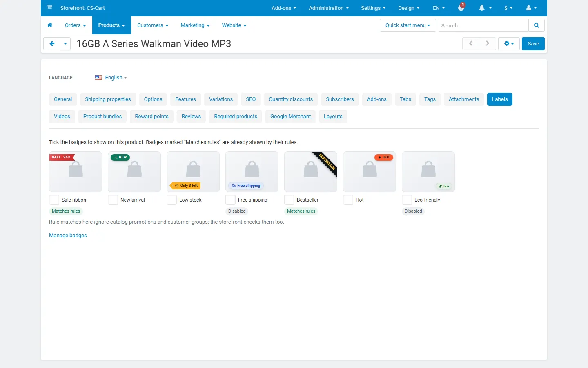Screen dimensions: 588x368
Task: Open the Marketing menu
Action: 195,25
